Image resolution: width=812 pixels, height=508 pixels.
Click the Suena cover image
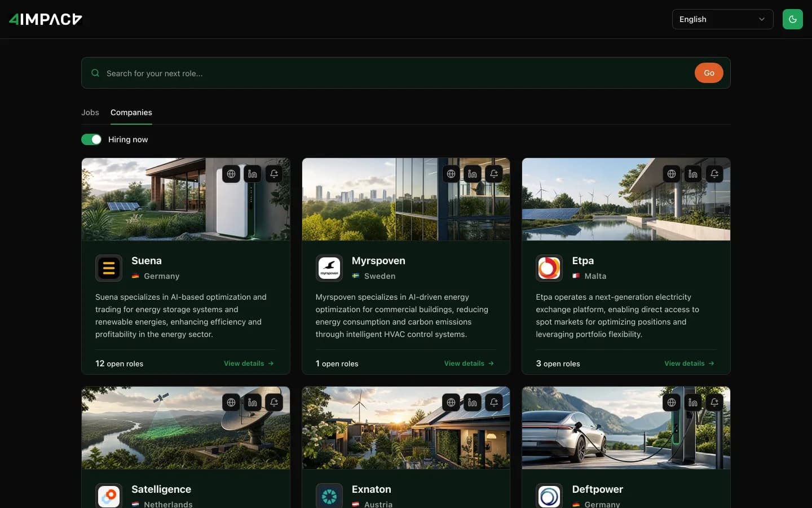(186, 199)
